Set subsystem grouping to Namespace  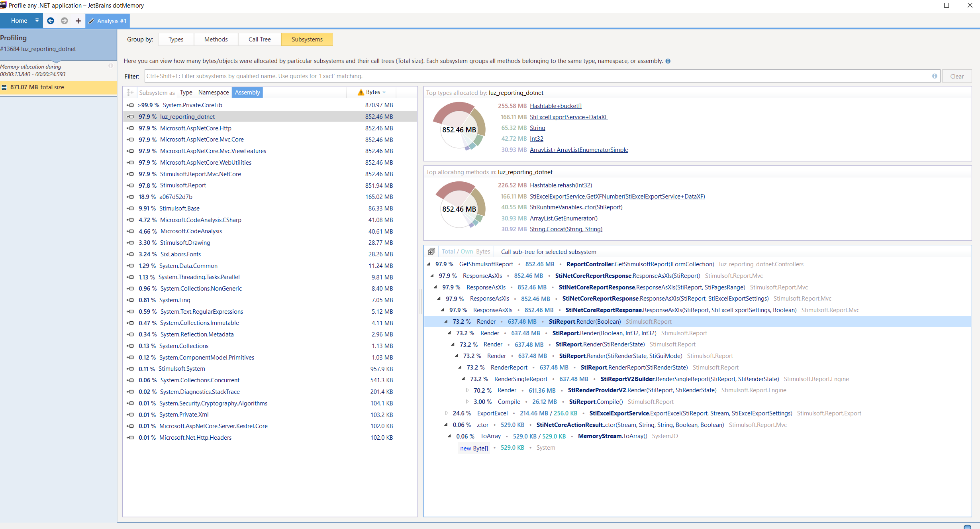point(214,92)
